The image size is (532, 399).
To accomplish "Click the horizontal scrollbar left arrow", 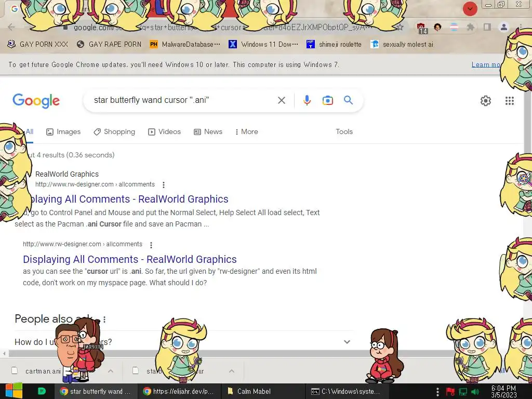I will click(4, 353).
